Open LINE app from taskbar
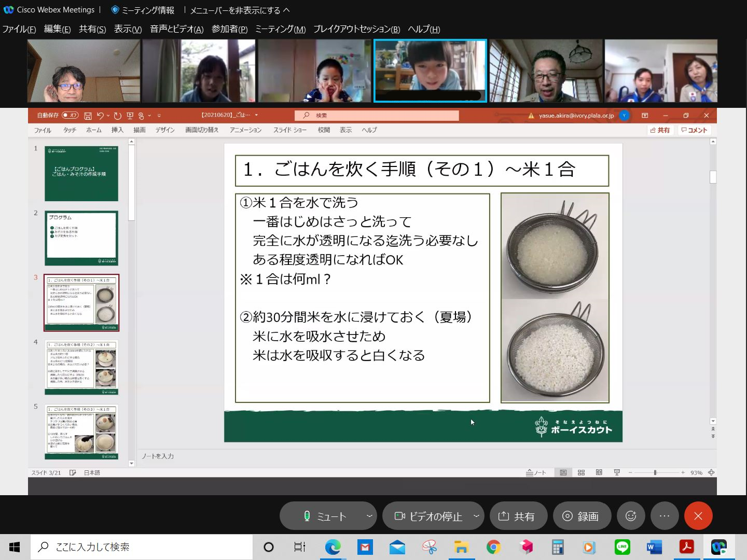Screen dimensions: 747x560 coord(622,547)
